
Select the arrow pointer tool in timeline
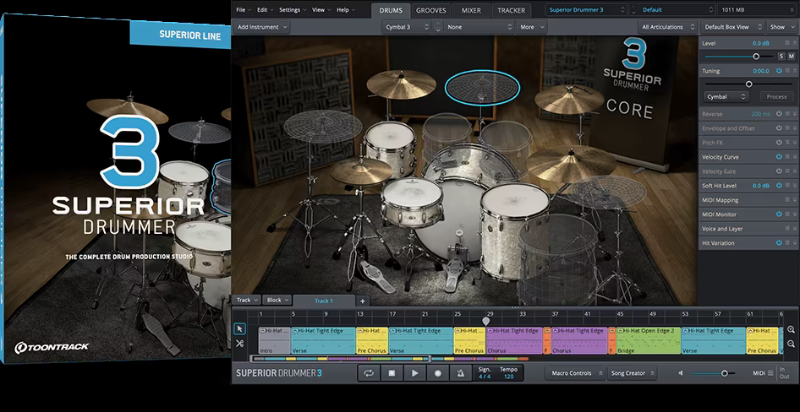(240, 329)
